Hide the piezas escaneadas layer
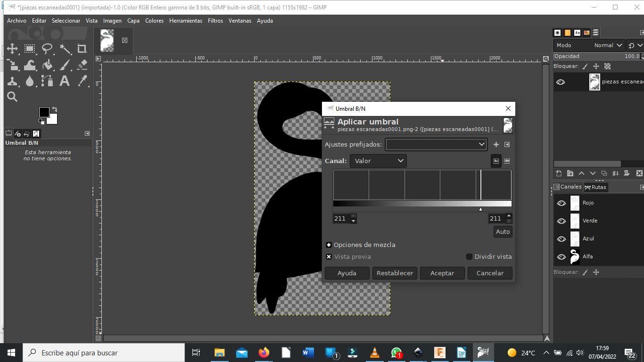This screenshot has height=362, width=644. coord(560,82)
